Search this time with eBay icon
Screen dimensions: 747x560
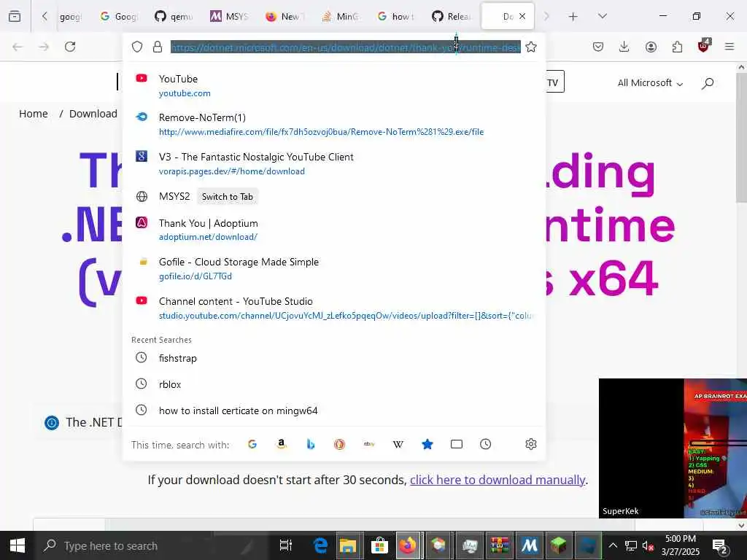tap(368, 444)
